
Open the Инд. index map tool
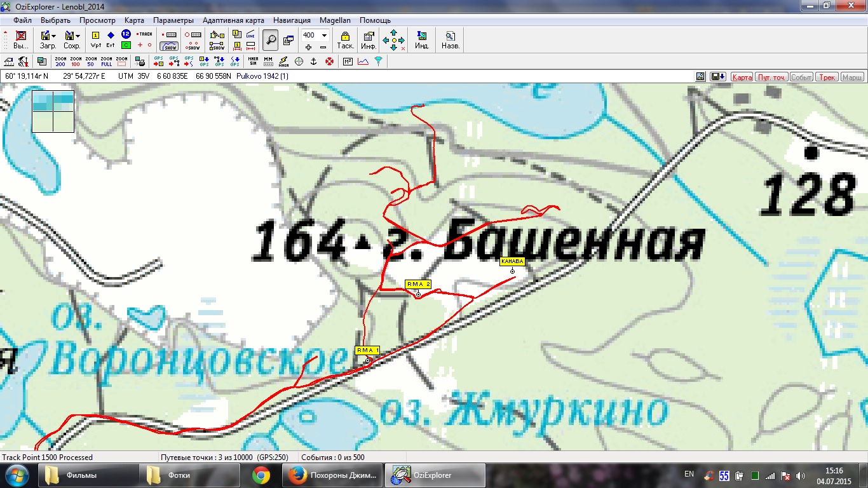pyautogui.click(x=421, y=39)
